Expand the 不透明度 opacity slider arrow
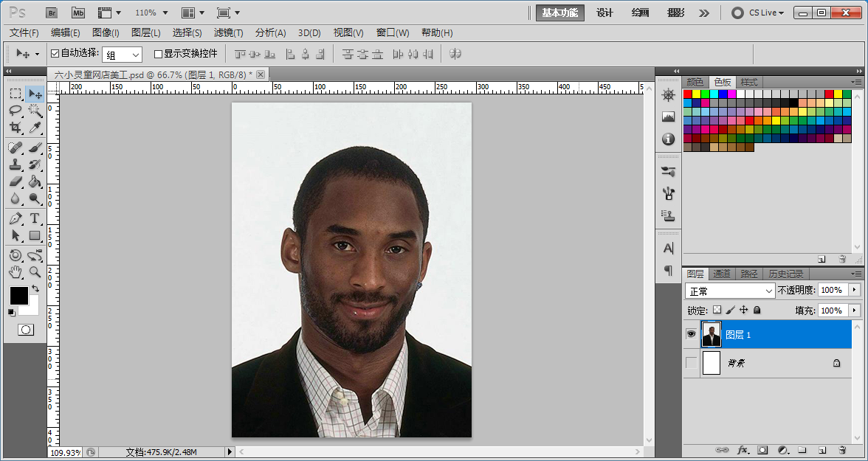The image size is (868, 461). [x=855, y=291]
